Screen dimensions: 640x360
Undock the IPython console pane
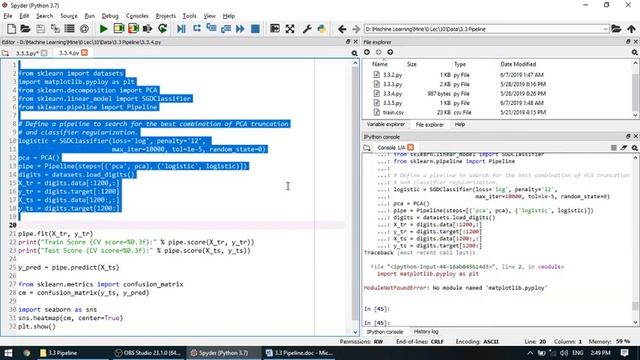pos(628,136)
